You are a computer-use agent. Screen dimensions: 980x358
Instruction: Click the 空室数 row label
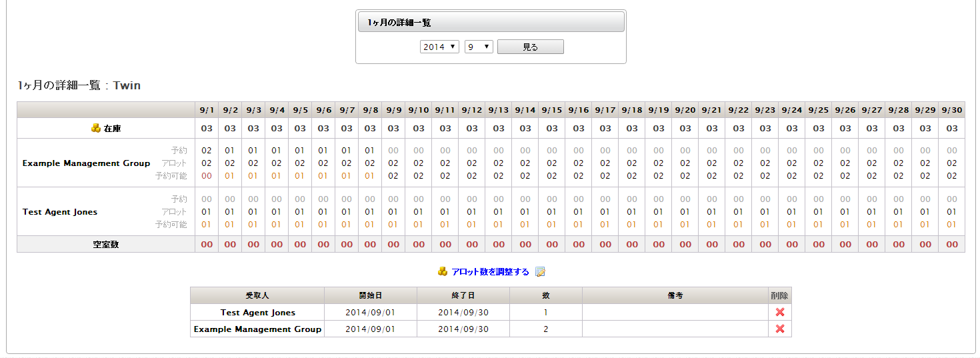[x=106, y=245]
